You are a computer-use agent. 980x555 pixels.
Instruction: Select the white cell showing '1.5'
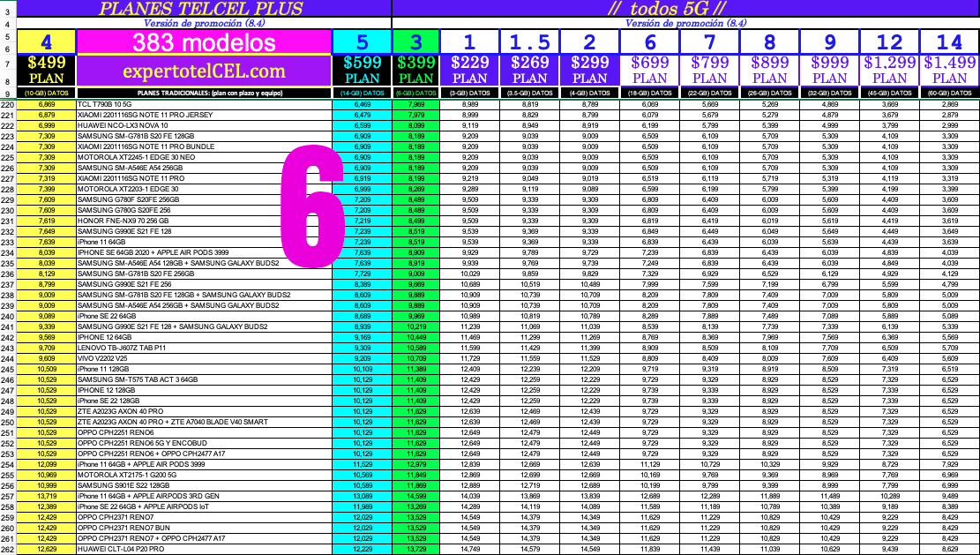tap(529, 42)
